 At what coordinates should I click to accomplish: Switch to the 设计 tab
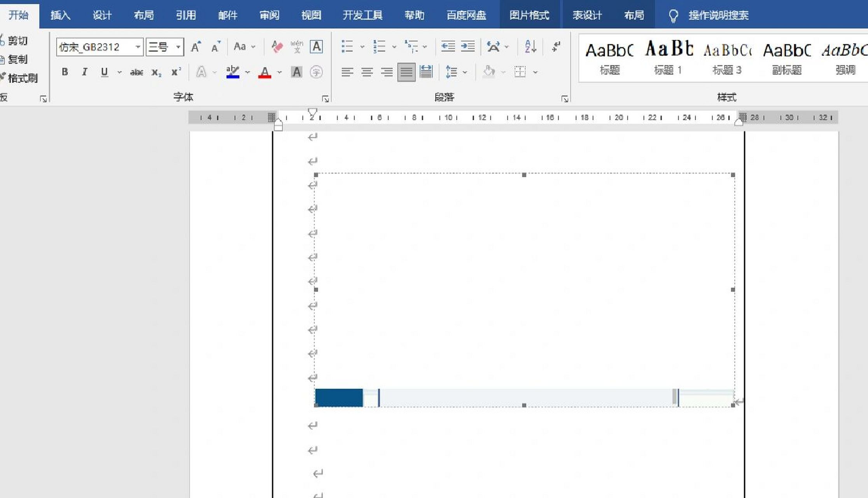[102, 15]
